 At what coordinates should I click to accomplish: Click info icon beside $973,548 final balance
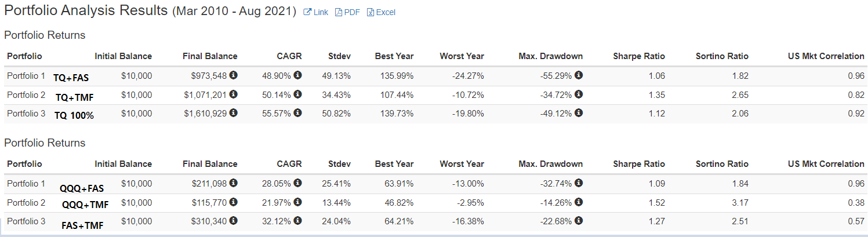point(234,75)
